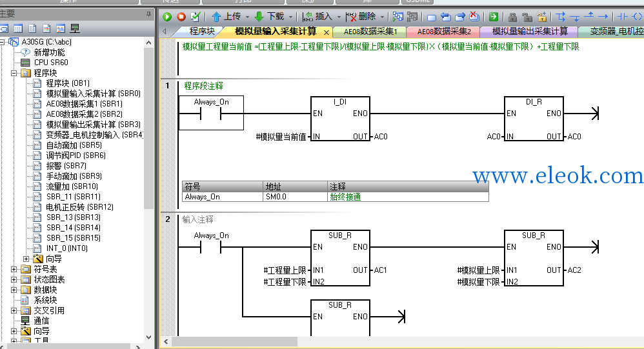Collapse the 程序块 folder in project tree
Viewport: 644px width, 349px height.
click(x=14, y=73)
